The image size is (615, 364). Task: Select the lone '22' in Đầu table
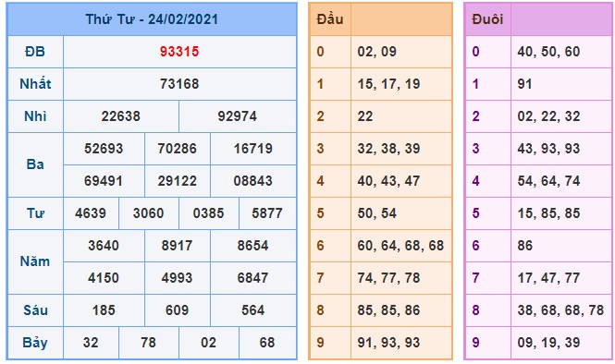365,116
